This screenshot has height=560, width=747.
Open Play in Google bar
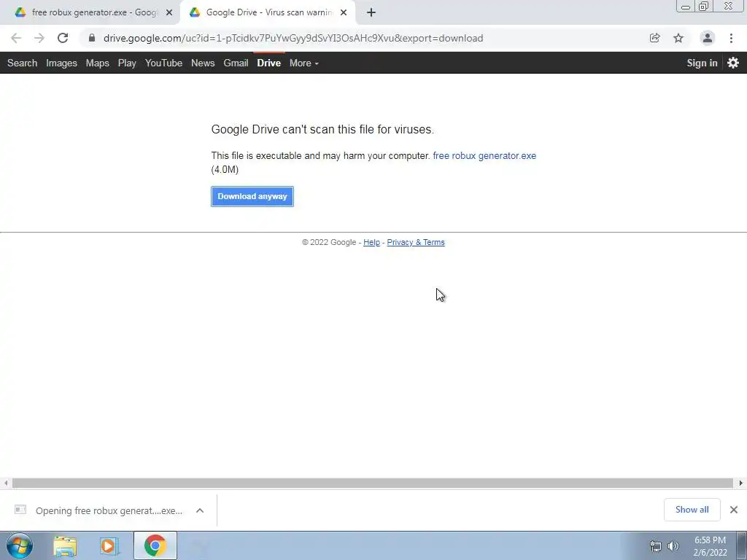coord(127,63)
